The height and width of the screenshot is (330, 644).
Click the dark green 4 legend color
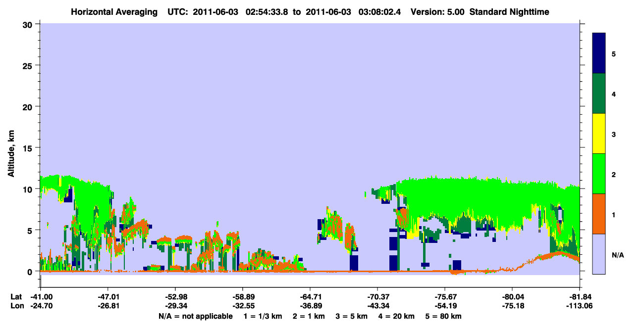click(599, 93)
